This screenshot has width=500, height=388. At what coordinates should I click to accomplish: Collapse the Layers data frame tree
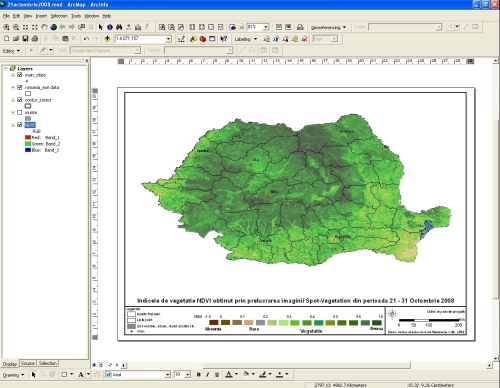pyautogui.click(x=6, y=68)
